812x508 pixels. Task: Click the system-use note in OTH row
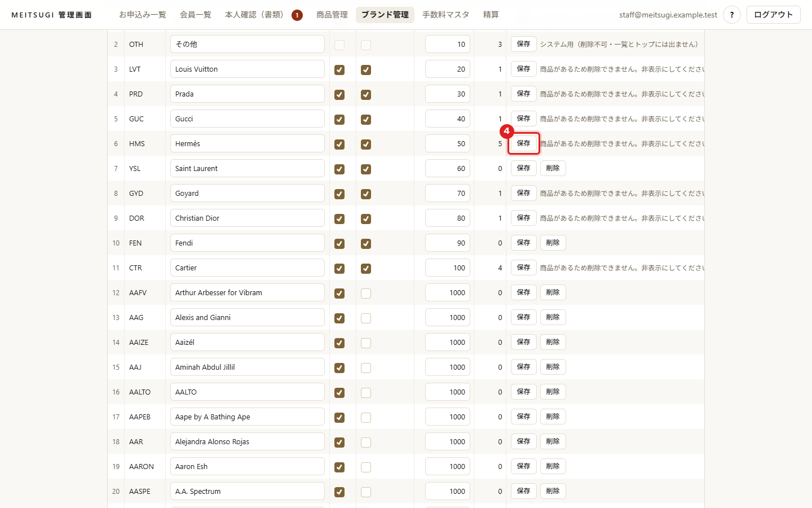click(619, 44)
